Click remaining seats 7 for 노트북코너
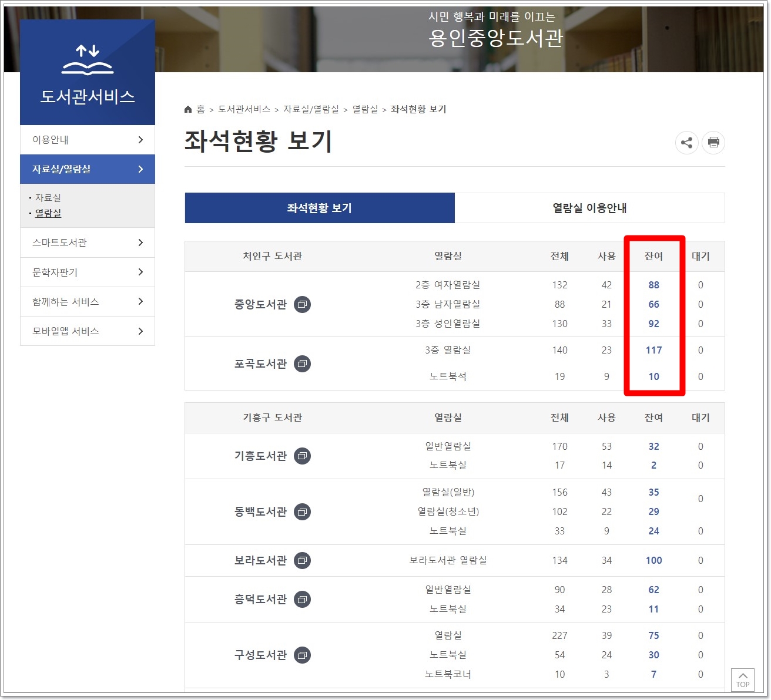The image size is (771, 700). (x=653, y=674)
